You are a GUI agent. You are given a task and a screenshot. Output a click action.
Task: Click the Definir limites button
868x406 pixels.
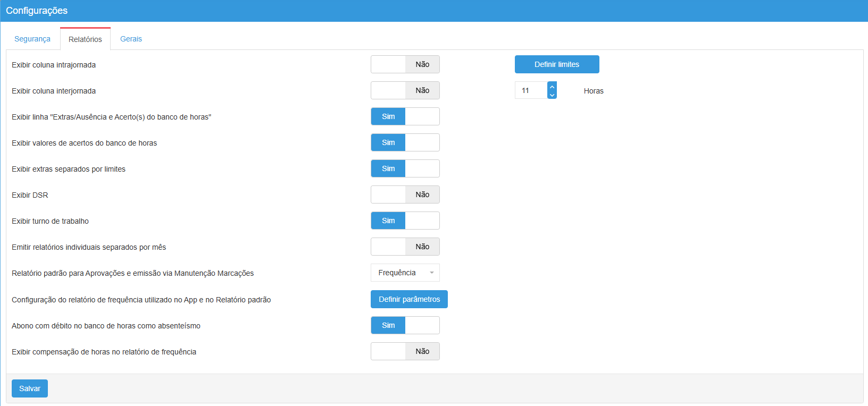[x=556, y=64]
